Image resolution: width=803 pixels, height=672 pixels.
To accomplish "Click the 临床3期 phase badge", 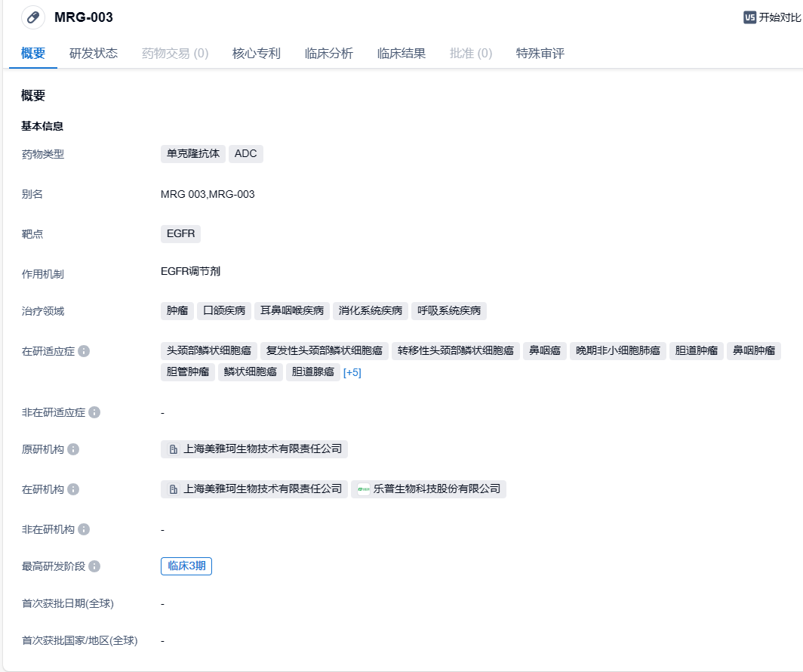I will pyautogui.click(x=186, y=566).
